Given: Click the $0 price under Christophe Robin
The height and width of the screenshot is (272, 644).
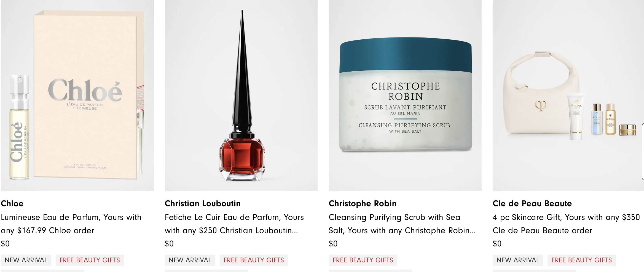Looking at the screenshot, I should (333, 244).
